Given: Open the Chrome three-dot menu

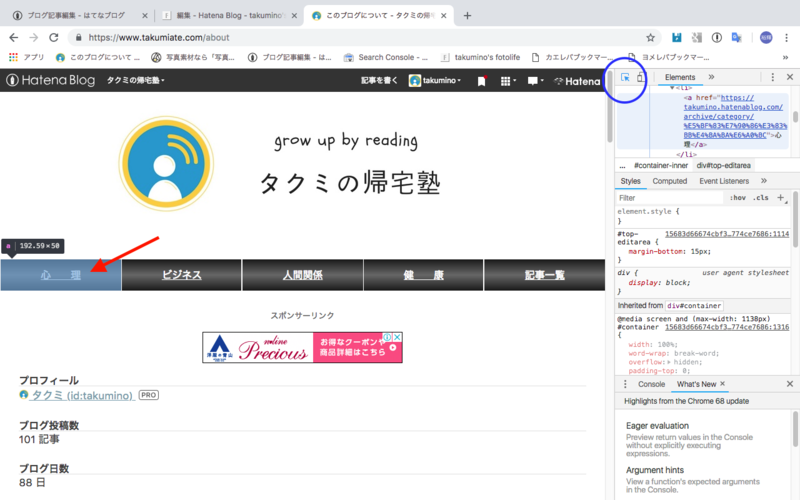Looking at the screenshot, I should tap(786, 37).
